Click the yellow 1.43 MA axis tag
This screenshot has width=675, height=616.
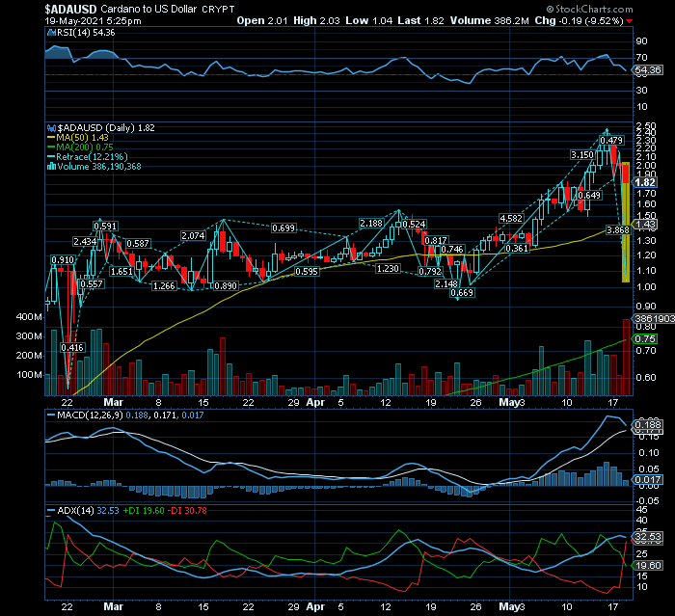click(x=645, y=224)
